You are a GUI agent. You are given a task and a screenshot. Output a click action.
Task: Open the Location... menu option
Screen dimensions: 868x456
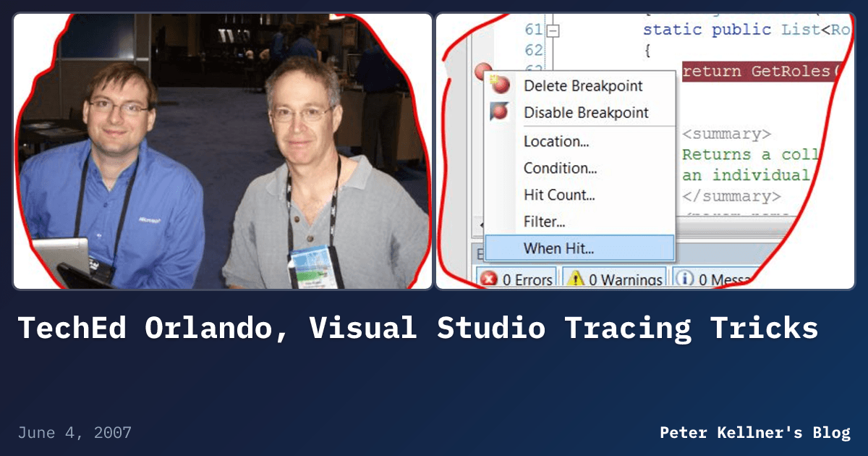(x=556, y=141)
